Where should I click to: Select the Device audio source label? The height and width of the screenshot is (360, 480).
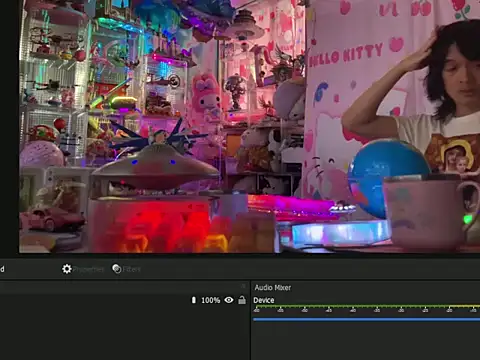click(x=264, y=300)
